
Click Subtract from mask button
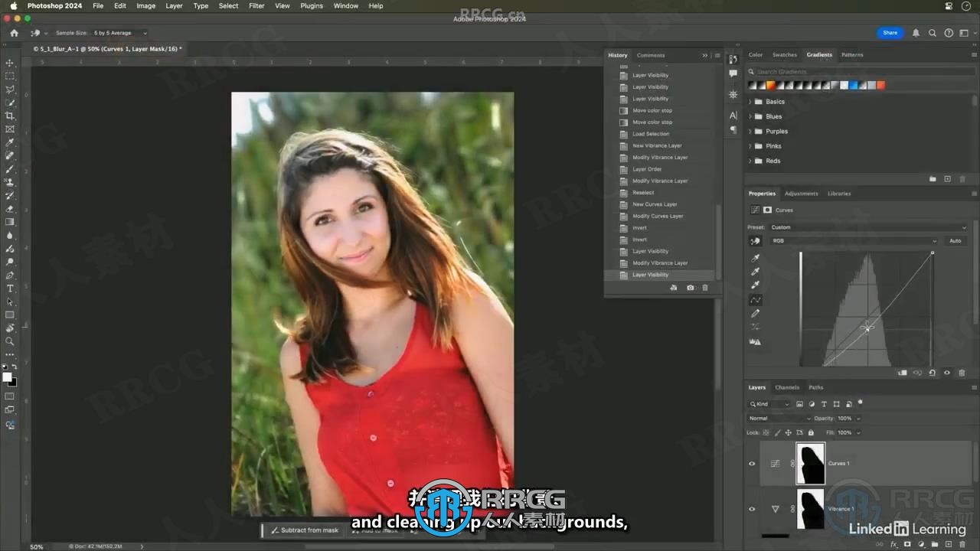point(305,530)
